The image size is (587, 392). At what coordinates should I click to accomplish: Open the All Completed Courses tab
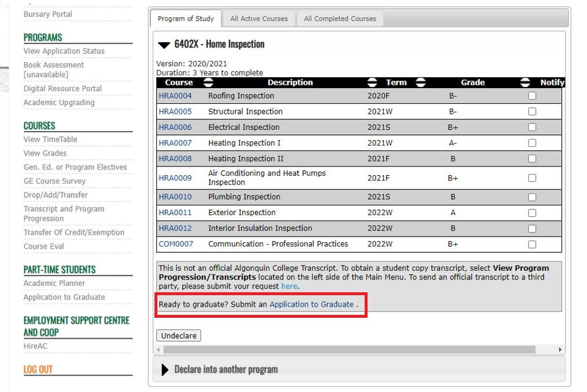pos(340,19)
